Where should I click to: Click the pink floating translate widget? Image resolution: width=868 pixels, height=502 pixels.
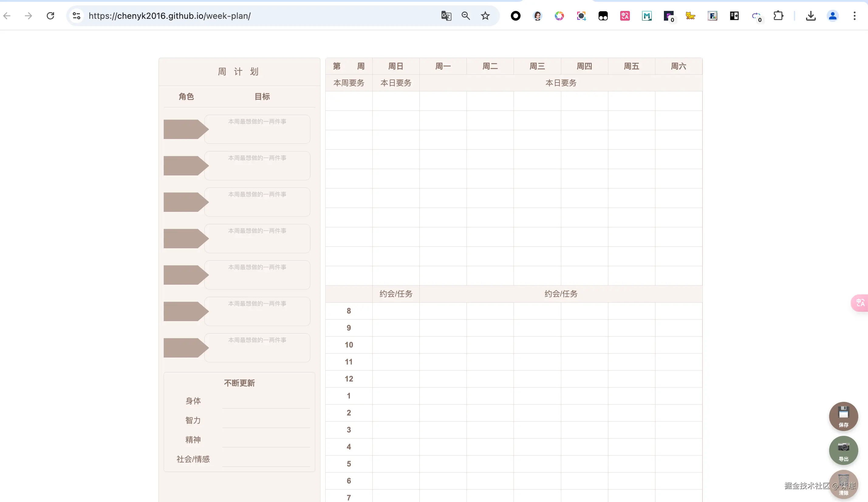click(860, 303)
